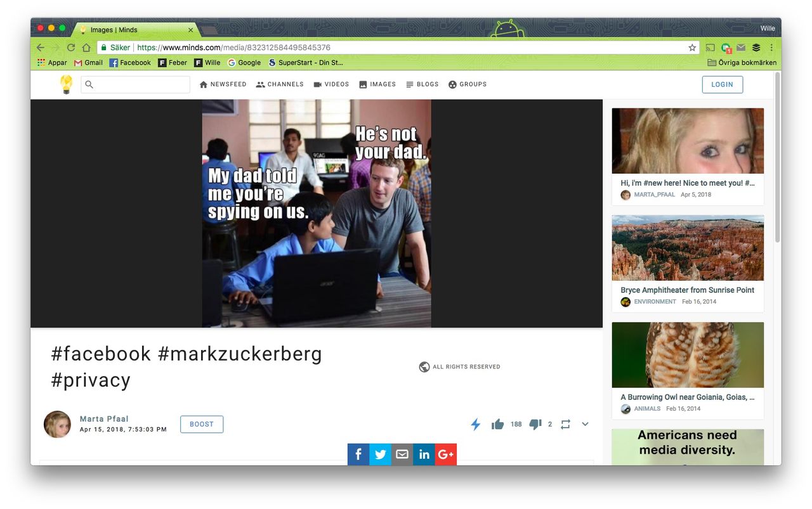The width and height of the screenshot is (812, 509).
Task: Bookmark the page with the star
Action: (x=692, y=47)
